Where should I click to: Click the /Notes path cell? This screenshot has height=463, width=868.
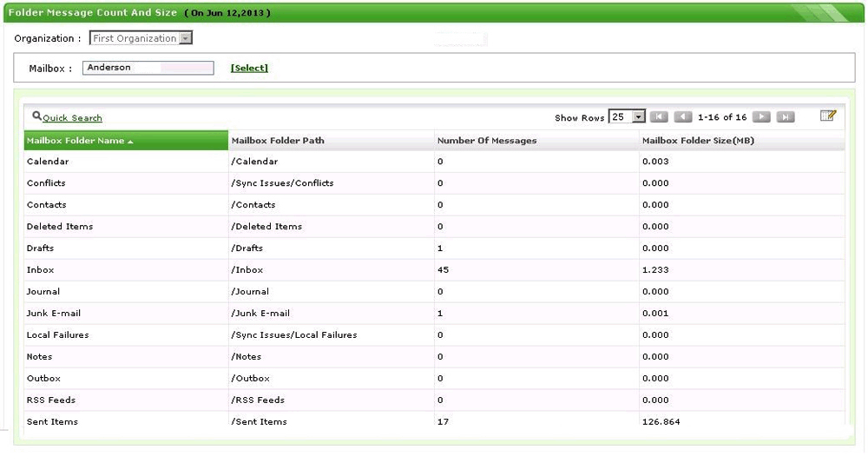[331, 357]
